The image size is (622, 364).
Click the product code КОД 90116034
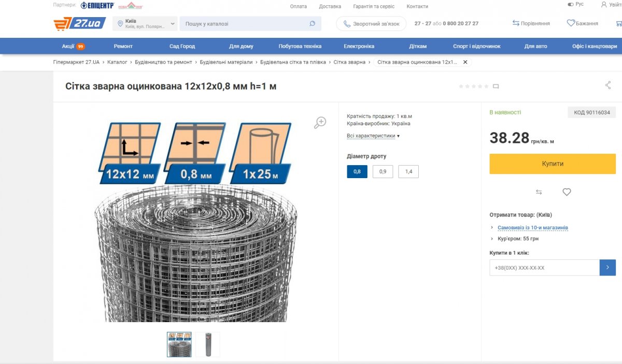click(x=591, y=112)
